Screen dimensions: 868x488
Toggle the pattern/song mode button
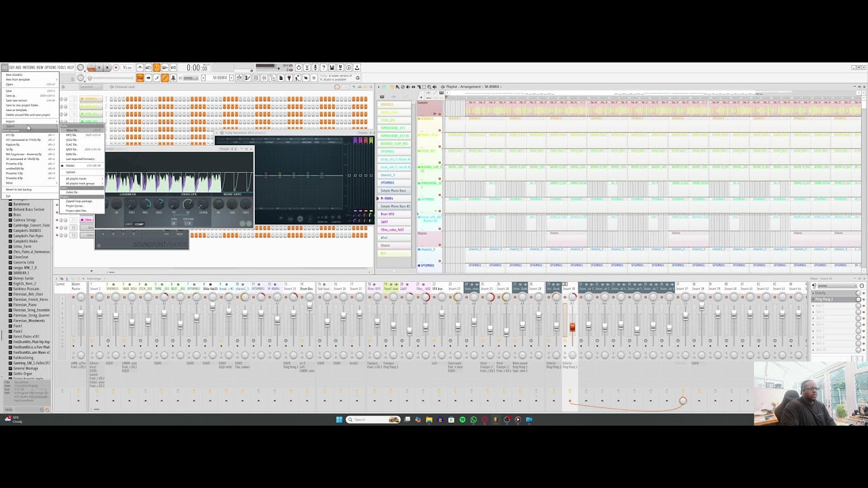[x=91, y=67]
